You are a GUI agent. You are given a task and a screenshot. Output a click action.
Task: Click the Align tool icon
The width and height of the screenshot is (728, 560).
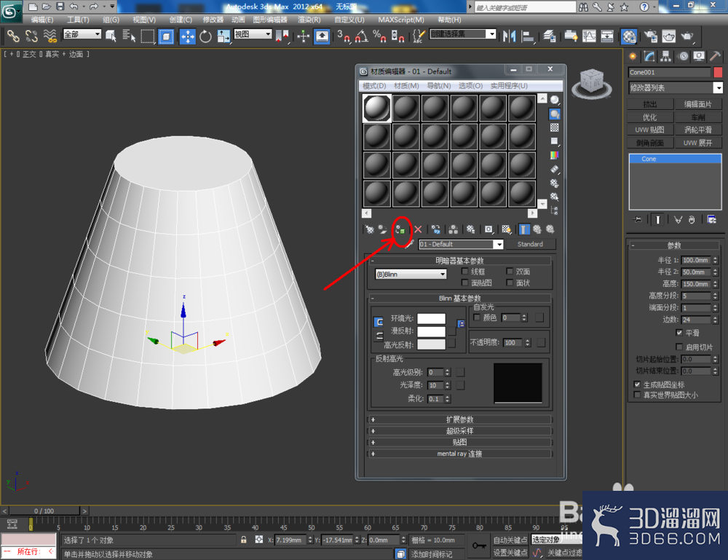pyautogui.click(x=528, y=36)
